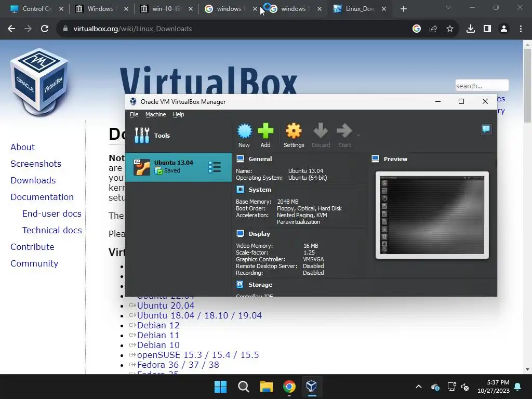Open the Chrome profile icon
The height and width of the screenshot is (399, 532).
504,29
